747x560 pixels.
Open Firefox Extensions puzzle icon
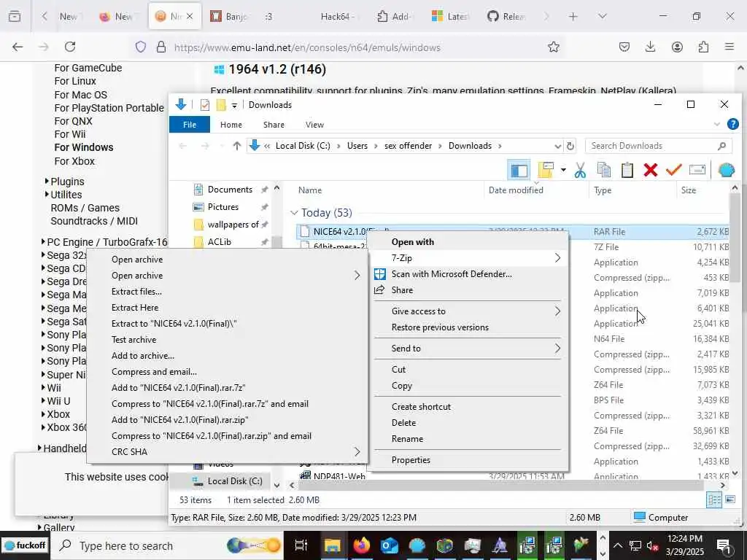pos(703,47)
